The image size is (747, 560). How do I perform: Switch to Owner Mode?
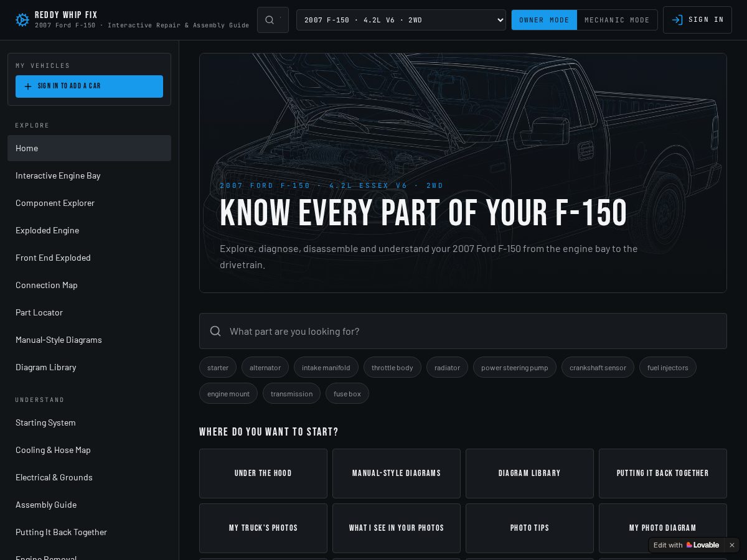point(544,20)
